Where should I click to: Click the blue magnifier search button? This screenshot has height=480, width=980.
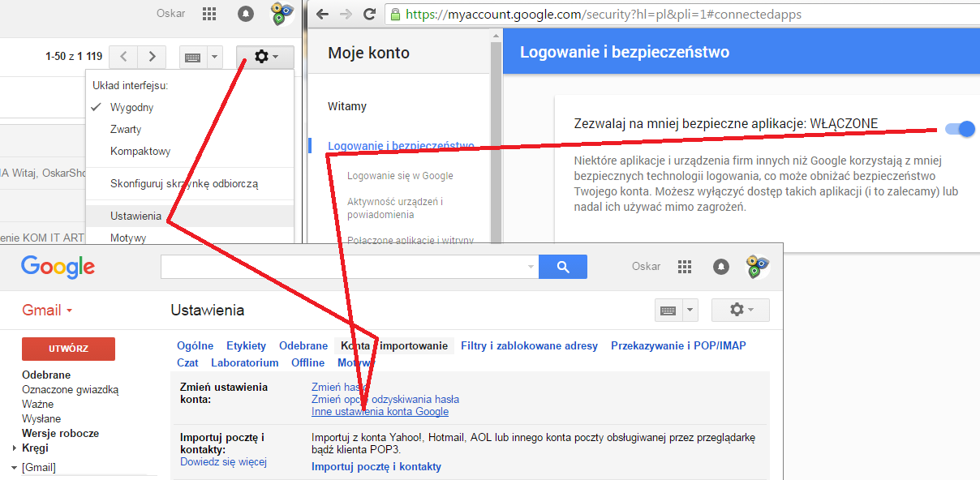(563, 266)
